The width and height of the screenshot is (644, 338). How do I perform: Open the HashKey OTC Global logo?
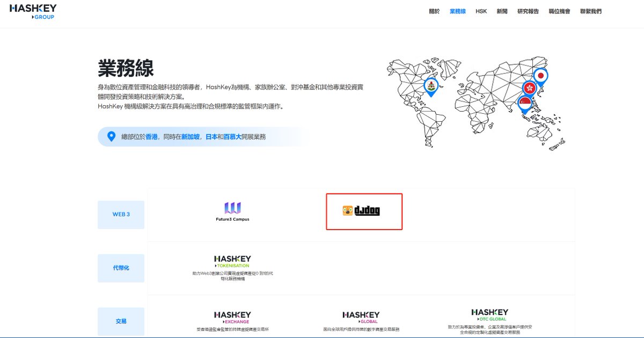coord(489,314)
